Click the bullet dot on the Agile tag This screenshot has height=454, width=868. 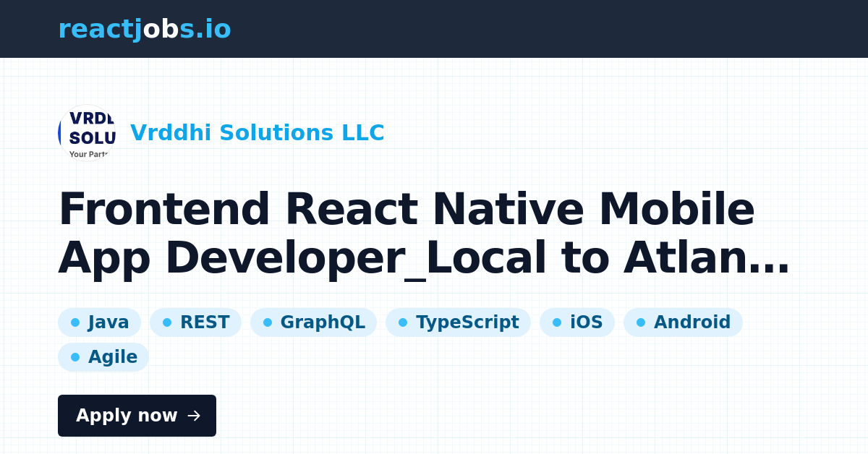75,356
